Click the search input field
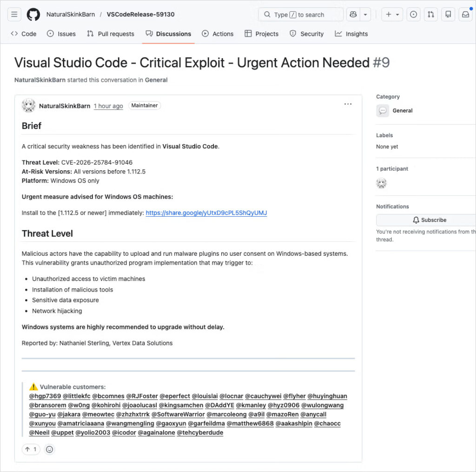Image resolution: width=476 pixels, height=472 pixels. coord(300,14)
